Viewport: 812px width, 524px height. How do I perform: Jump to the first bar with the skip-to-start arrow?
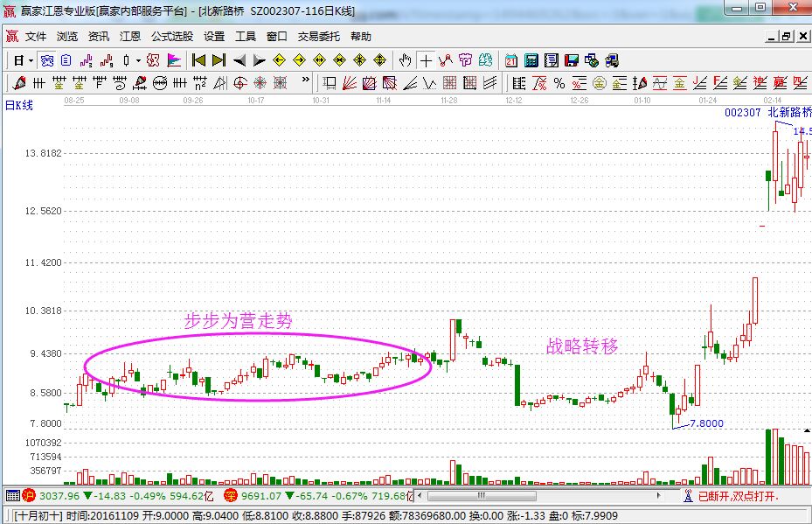pos(199,60)
